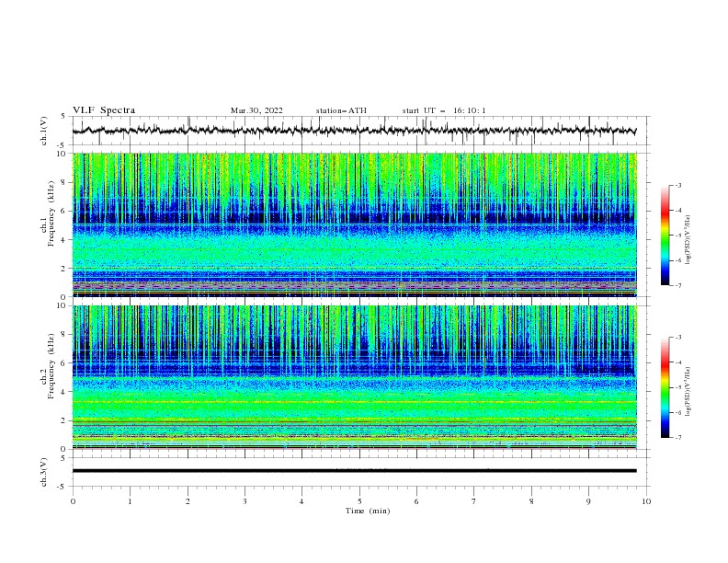This screenshot has height=563, width=728.
Task: Click time axis tick label "4"
Action: pyautogui.click(x=302, y=501)
